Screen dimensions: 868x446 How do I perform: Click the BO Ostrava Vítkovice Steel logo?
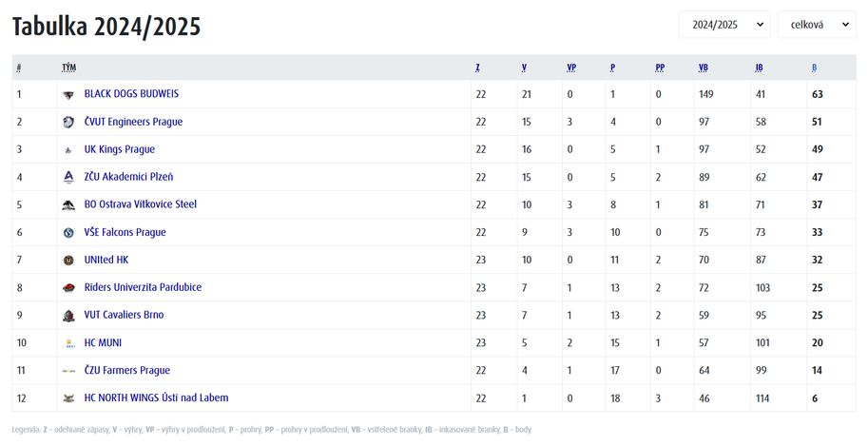click(x=68, y=205)
